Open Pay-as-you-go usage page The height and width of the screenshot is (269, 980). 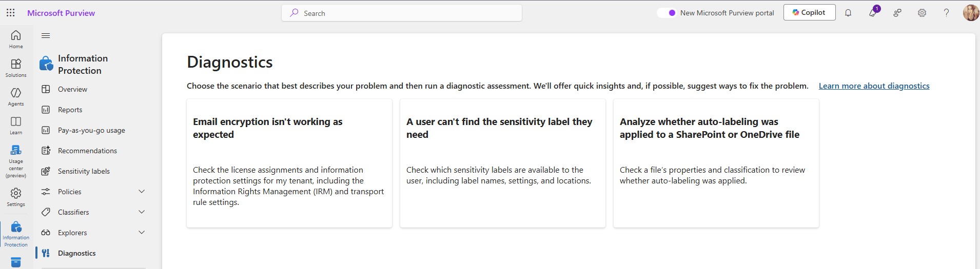(91, 130)
